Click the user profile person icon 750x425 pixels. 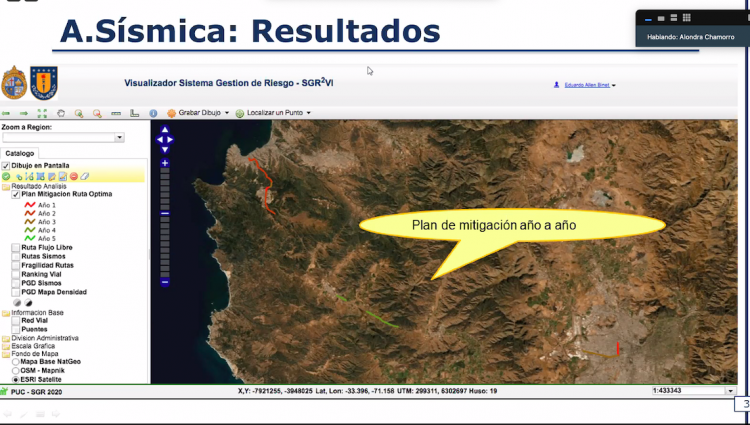[556, 85]
